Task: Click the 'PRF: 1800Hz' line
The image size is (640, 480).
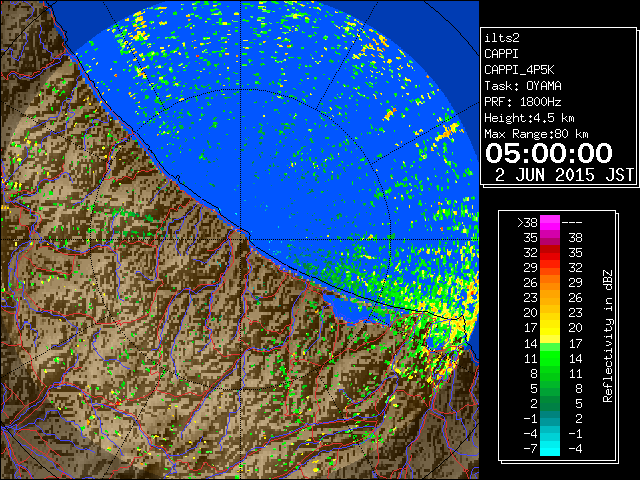Action: tap(523, 102)
